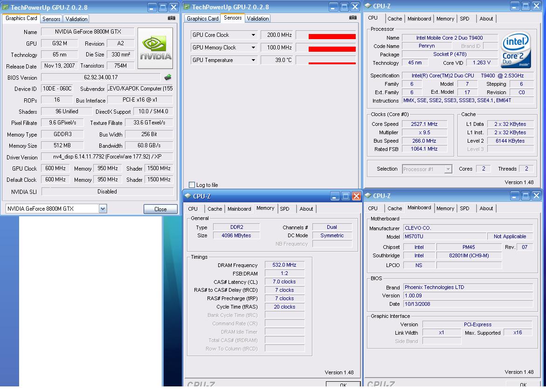Open the GPU Core Clock sensor dropdown
The image size is (546, 392).
[254, 35]
